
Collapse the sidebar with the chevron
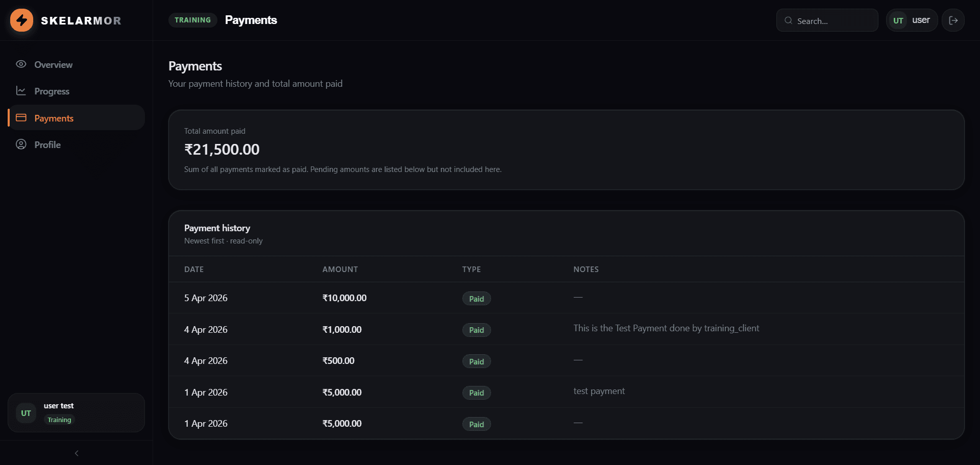(x=77, y=453)
